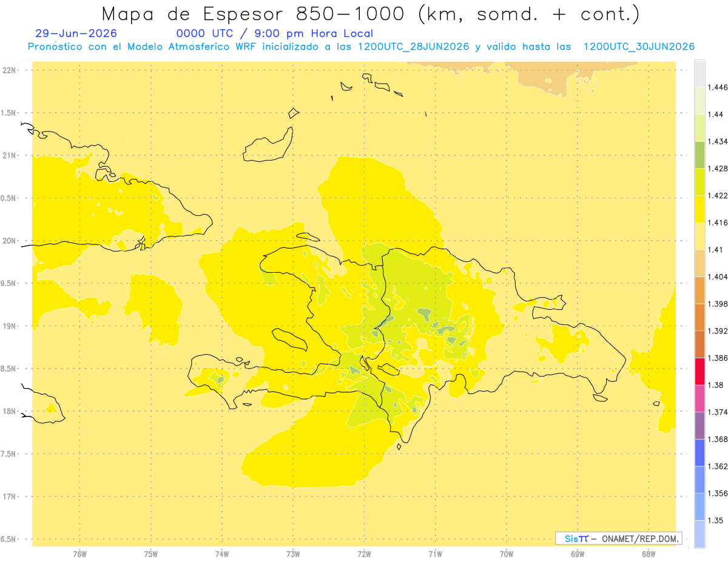Click the 'ONAMET/REP.DOM.' credit label

pyautogui.click(x=641, y=538)
